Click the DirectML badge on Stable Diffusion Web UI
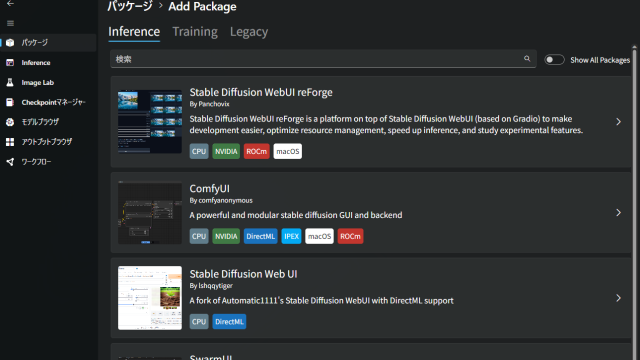Image resolution: width=640 pixels, height=360 pixels. tap(229, 322)
